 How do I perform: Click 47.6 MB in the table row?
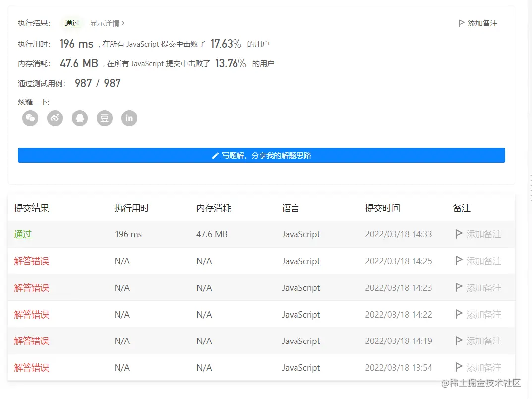tap(212, 234)
